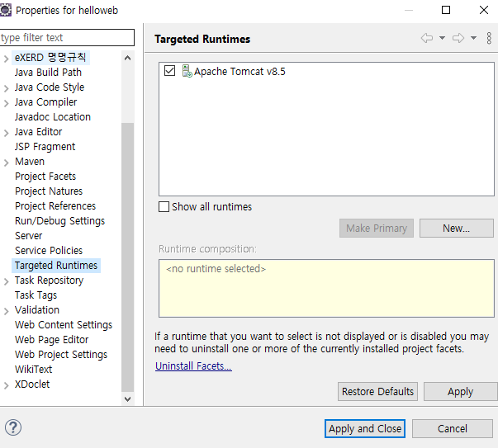Screen dimensions: 498x448
Task: Enable Show all runtimes checkbox
Action: coord(164,207)
